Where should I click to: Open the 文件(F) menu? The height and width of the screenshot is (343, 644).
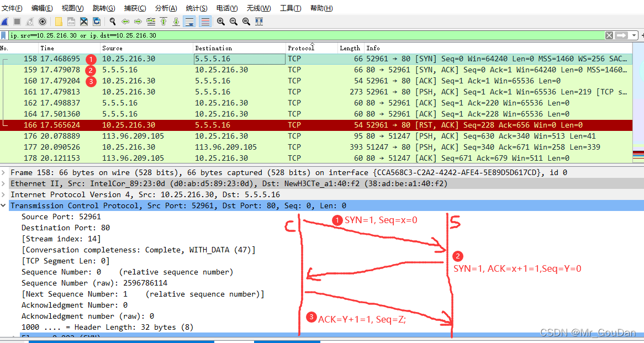[12, 8]
